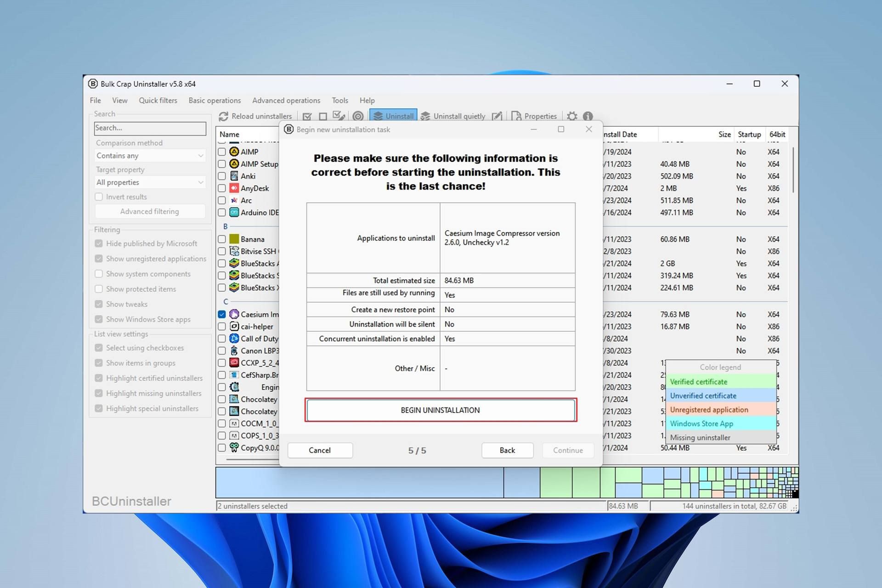882x588 pixels.
Task: Click the Anki application icon
Action: 234,176
